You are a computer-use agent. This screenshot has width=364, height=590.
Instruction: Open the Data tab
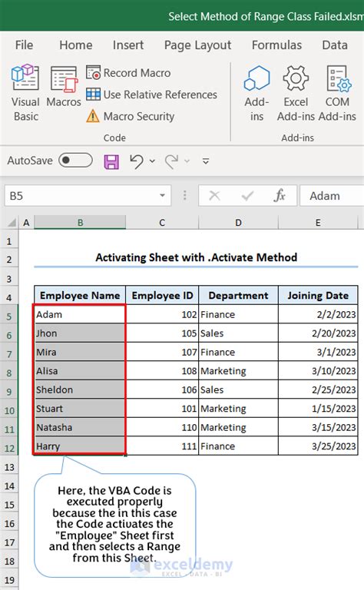click(x=335, y=45)
